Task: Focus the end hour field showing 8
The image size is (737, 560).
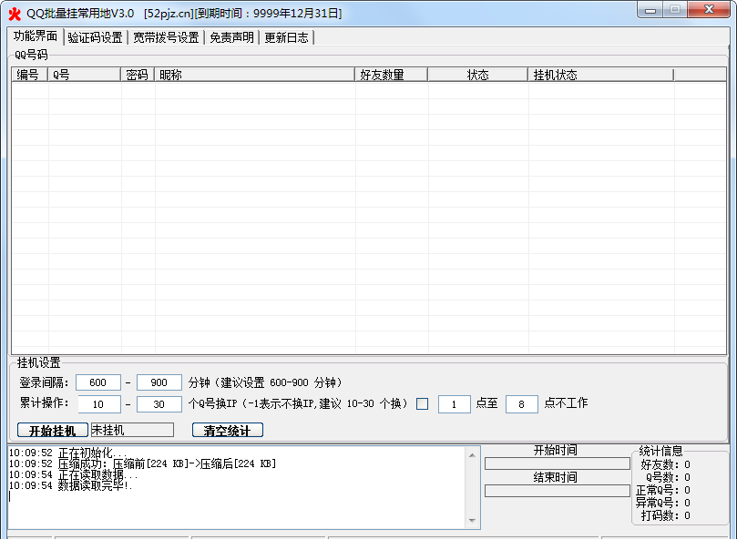Action: point(522,404)
